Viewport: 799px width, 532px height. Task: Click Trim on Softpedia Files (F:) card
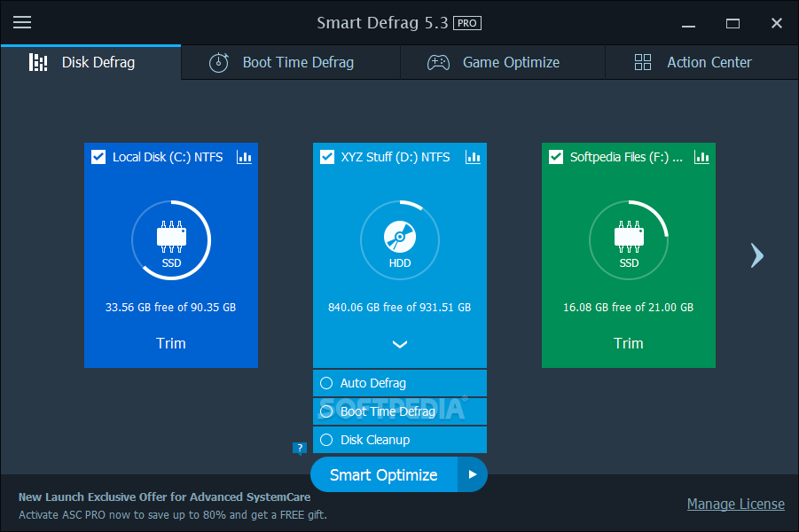click(629, 343)
